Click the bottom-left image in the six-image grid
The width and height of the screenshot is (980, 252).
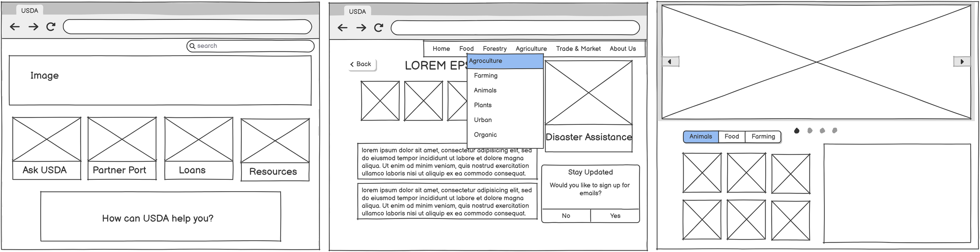click(702, 219)
